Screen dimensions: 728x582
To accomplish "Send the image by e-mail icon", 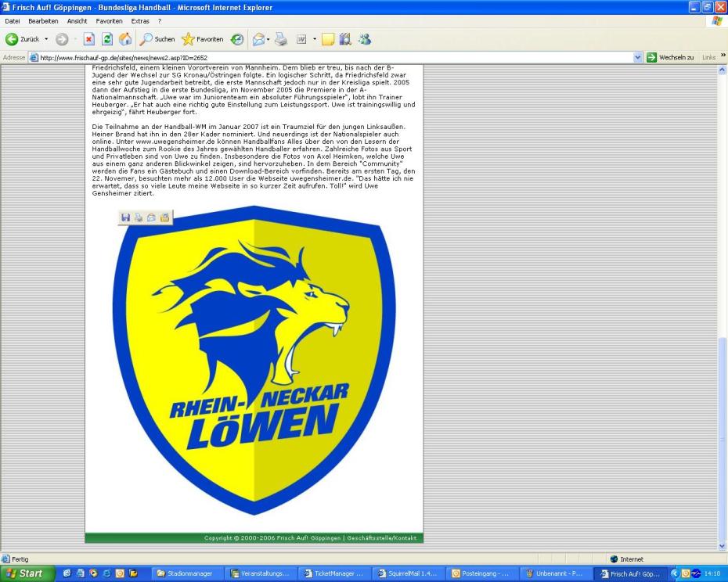I will (151, 217).
